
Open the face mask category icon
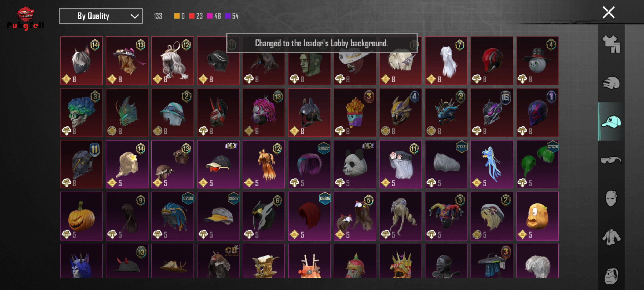coord(611,199)
